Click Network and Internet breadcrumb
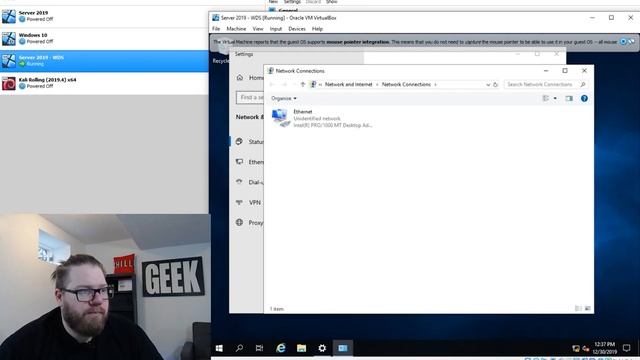This screenshot has height=360, width=640. (x=349, y=84)
